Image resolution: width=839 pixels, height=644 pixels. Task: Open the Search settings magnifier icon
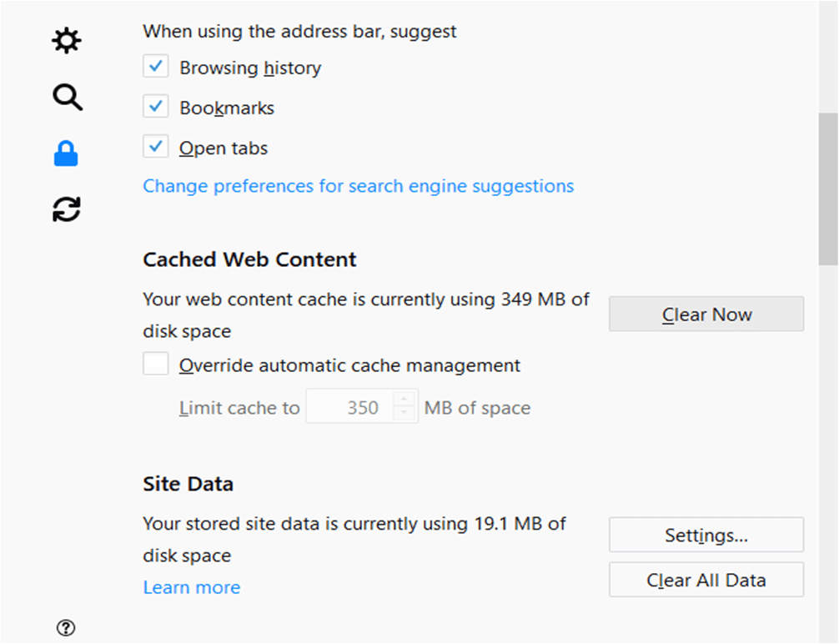point(68,97)
